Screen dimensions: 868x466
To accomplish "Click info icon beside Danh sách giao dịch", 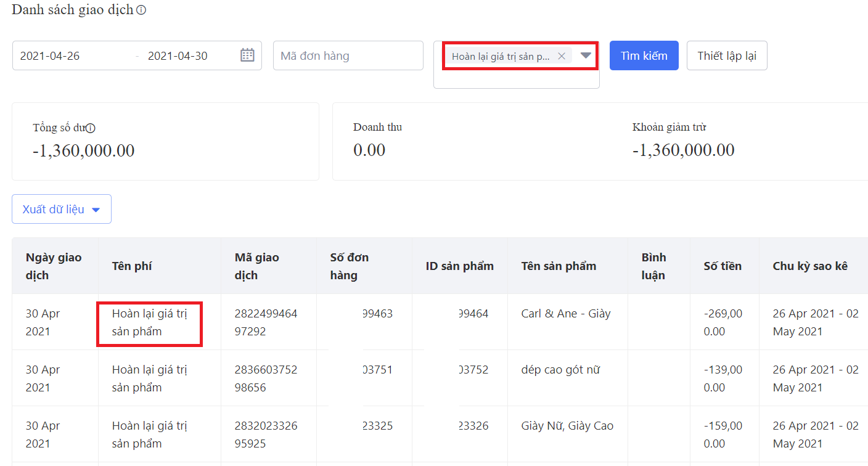I will 141,10.
